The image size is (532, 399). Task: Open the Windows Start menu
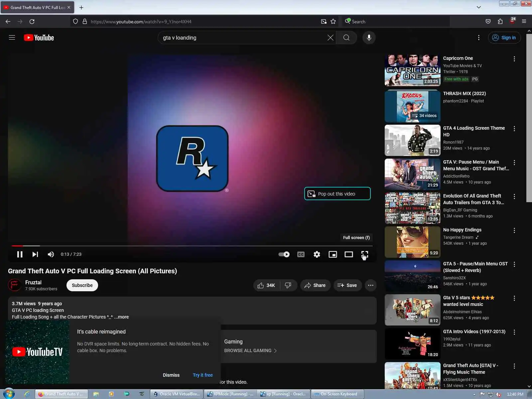(9, 394)
